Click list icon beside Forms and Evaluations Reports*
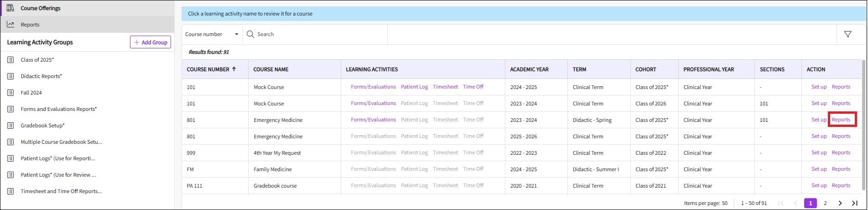The image size is (868, 210). point(11,109)
